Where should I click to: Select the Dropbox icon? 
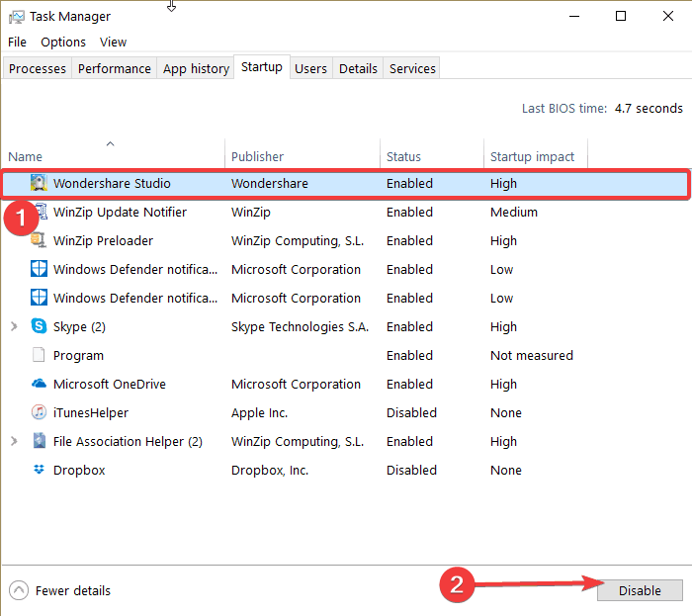[x=39, y=470]
